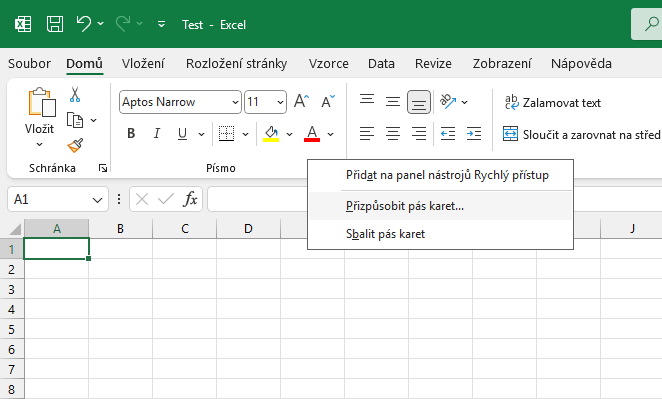
Task: Click Sloučit a zarovnat na střed
Action: [582, 134]
